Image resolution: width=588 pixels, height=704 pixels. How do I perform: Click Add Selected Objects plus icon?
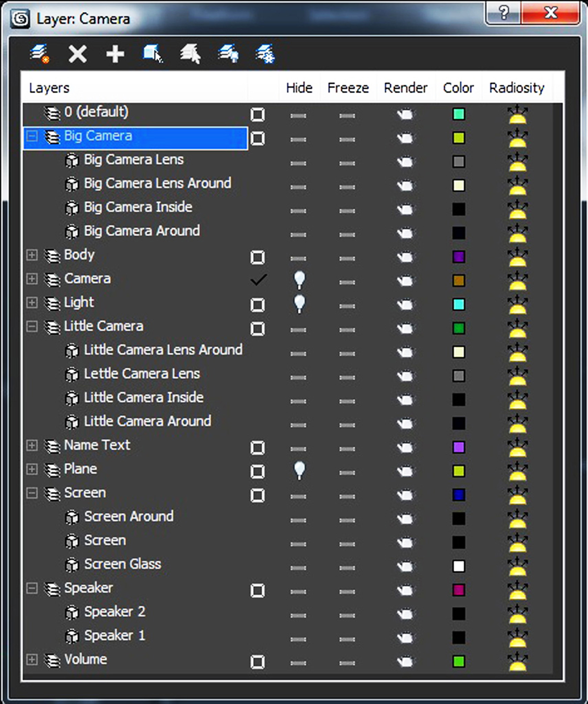(x=115, y=54)
